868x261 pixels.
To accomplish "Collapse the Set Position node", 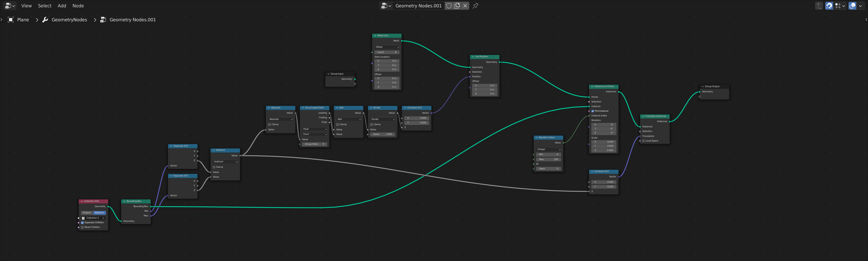I will coord(473,57).
